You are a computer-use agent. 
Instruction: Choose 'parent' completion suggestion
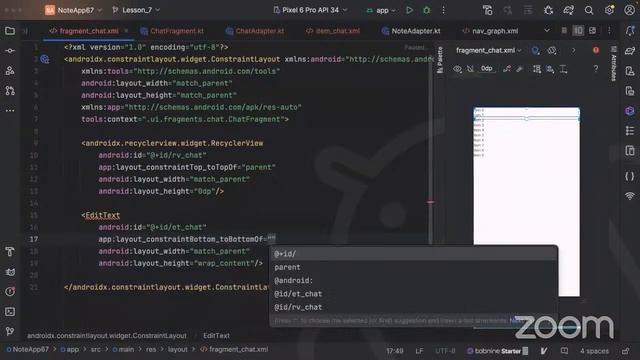tap(413, 267)
